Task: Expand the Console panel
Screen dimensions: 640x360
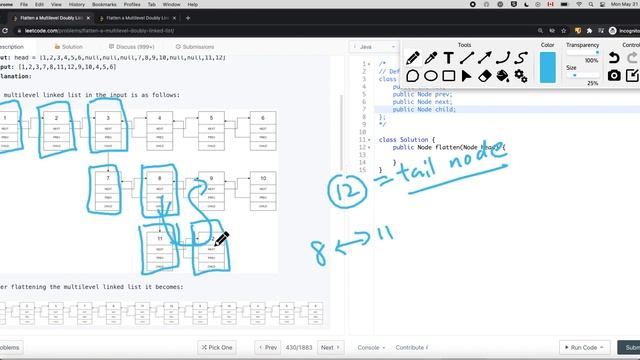Action: [371, 347]
